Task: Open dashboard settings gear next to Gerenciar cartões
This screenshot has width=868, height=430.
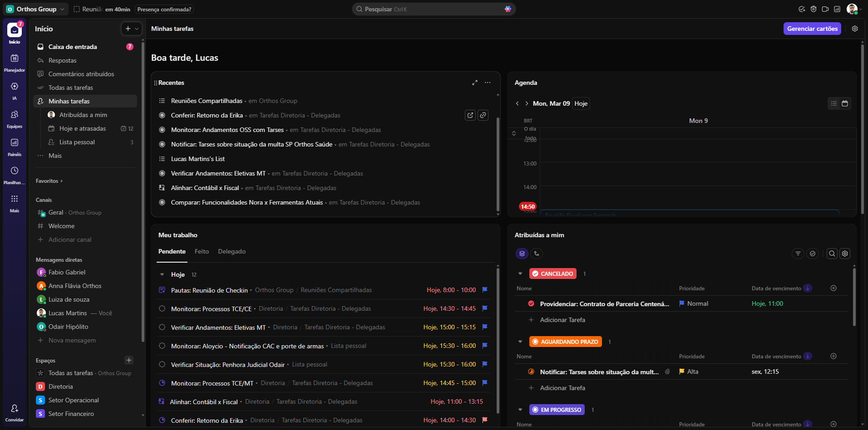Action: coord(855,29)
